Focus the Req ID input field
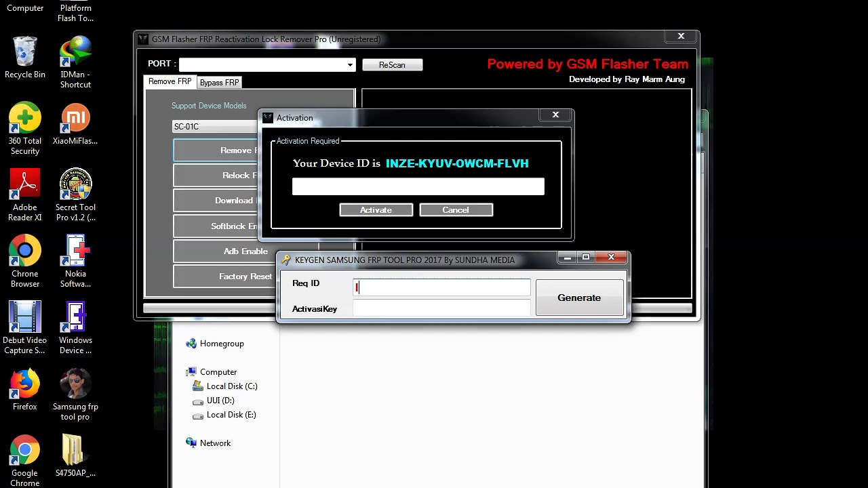Viewport: 868px width, 488px height. (442, 287)
